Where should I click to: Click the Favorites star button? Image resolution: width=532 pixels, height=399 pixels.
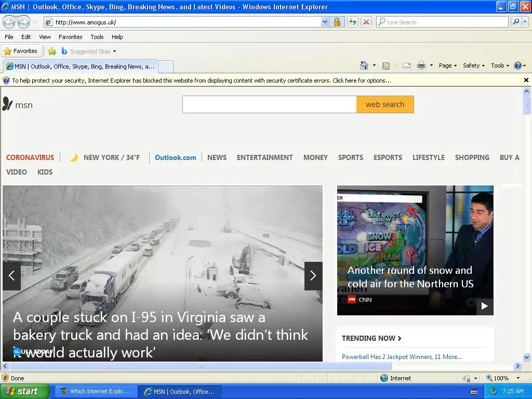(x=21, y=51)
